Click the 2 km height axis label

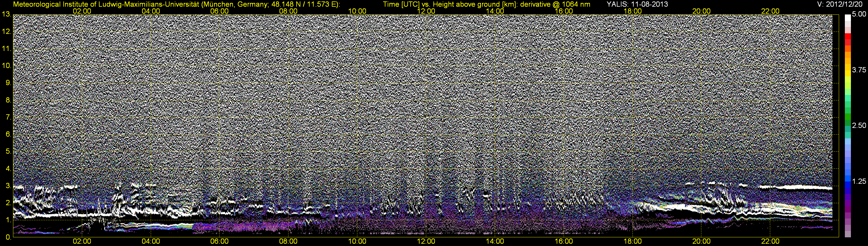pyautogui.click(x=8, y=203)
